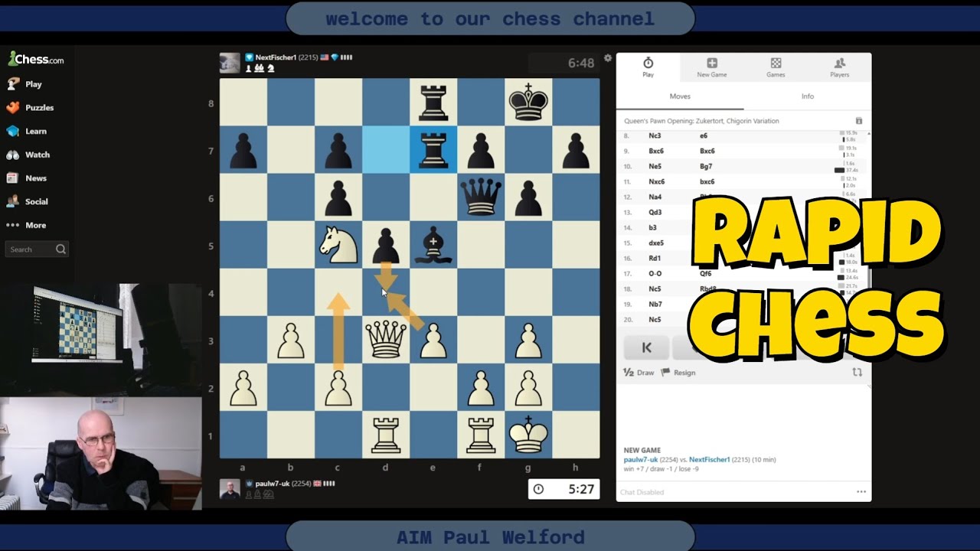980x551 pixels.
Task: Click the search magnifier icon
Action: coord(60,249)
